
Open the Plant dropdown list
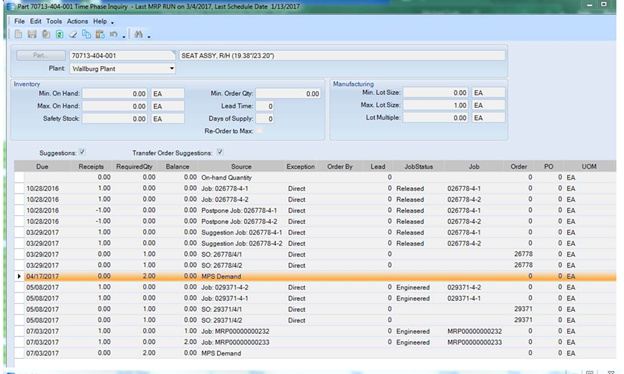point(172,68)
